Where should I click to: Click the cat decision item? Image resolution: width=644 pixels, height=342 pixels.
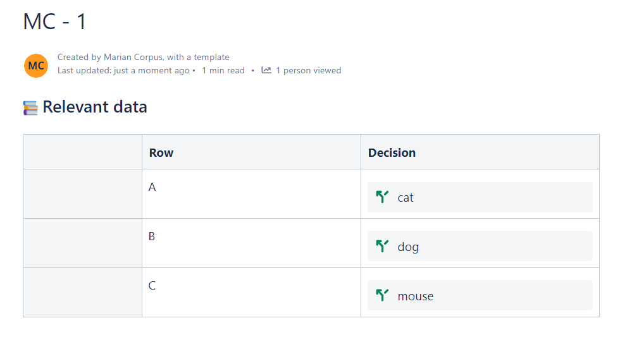pos(406,198)
